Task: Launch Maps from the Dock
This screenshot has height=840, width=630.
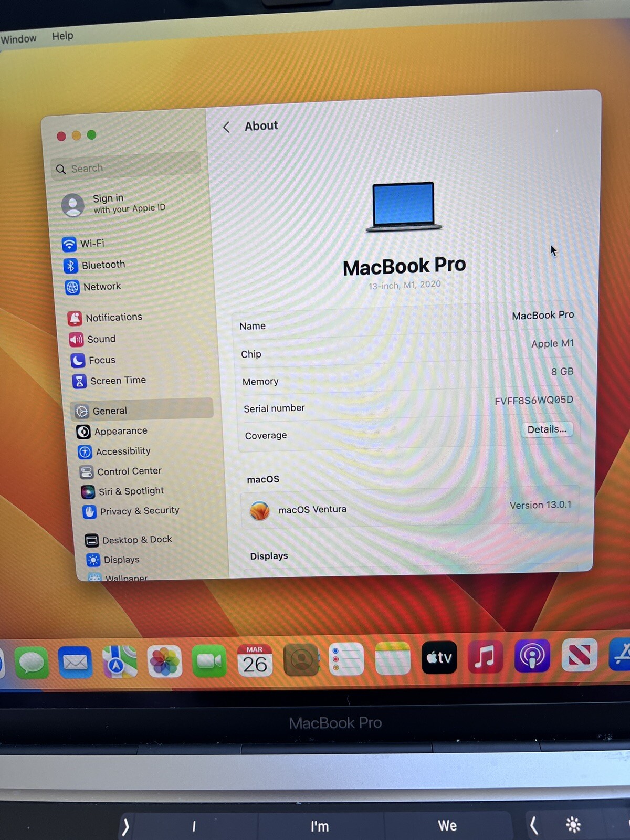Action: click(x=120, y=661)
